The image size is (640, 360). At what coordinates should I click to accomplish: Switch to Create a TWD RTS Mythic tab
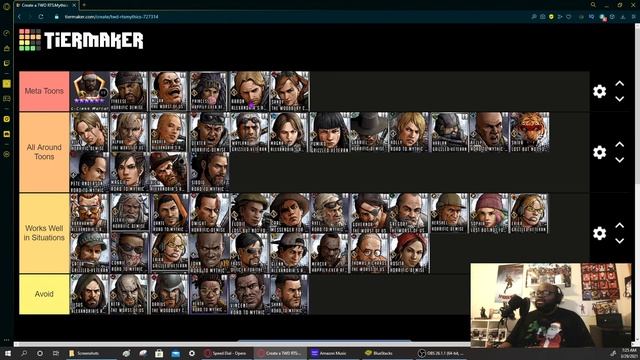click(46, 5)
